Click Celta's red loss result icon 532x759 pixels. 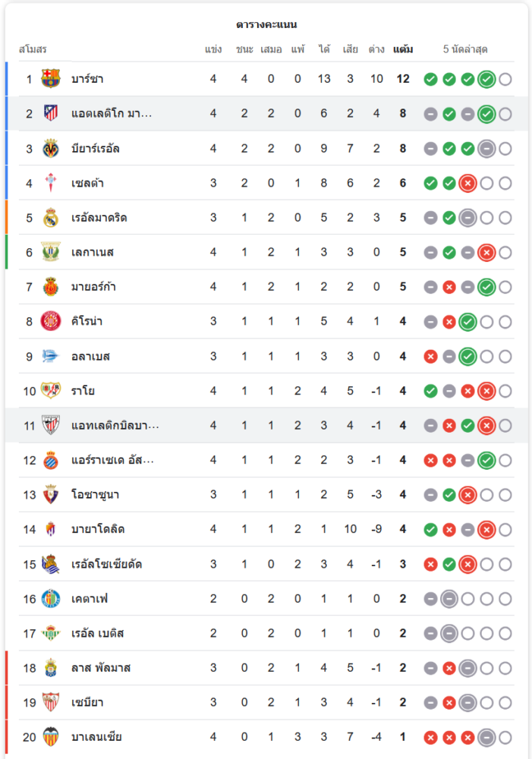point(467,183)
